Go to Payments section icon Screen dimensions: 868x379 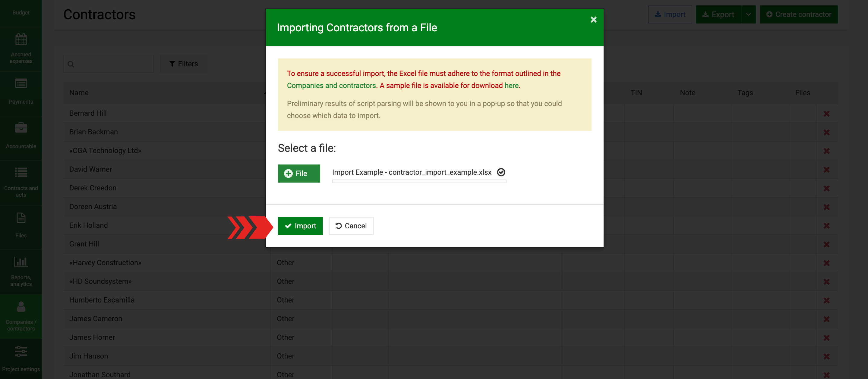point(21,83)
